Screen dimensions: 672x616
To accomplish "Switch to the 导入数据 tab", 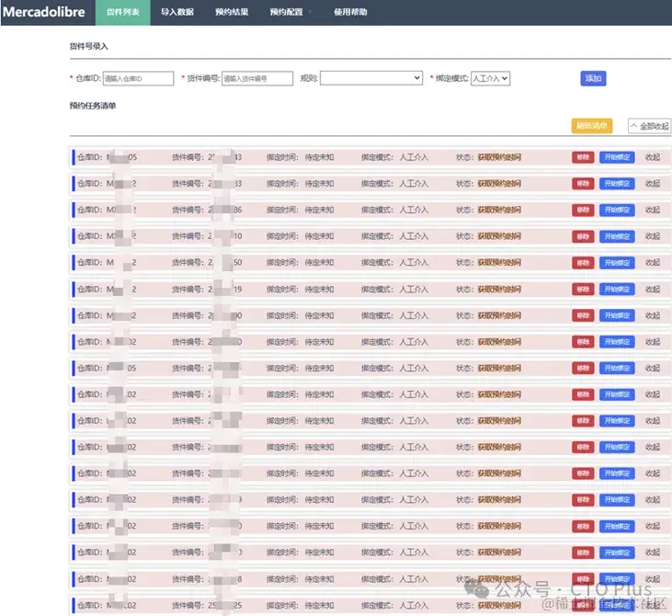I will click(x=177, y=13).
